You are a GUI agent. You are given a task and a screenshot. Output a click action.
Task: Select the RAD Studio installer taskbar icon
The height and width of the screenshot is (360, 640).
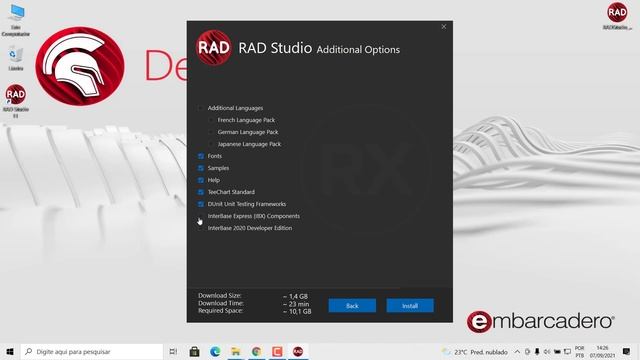point(298,351)
